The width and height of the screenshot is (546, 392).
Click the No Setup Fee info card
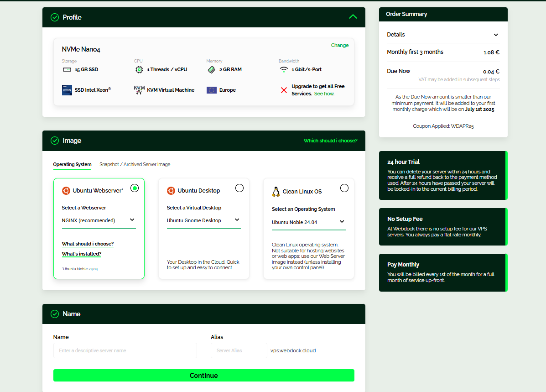(x=443, y=227)
